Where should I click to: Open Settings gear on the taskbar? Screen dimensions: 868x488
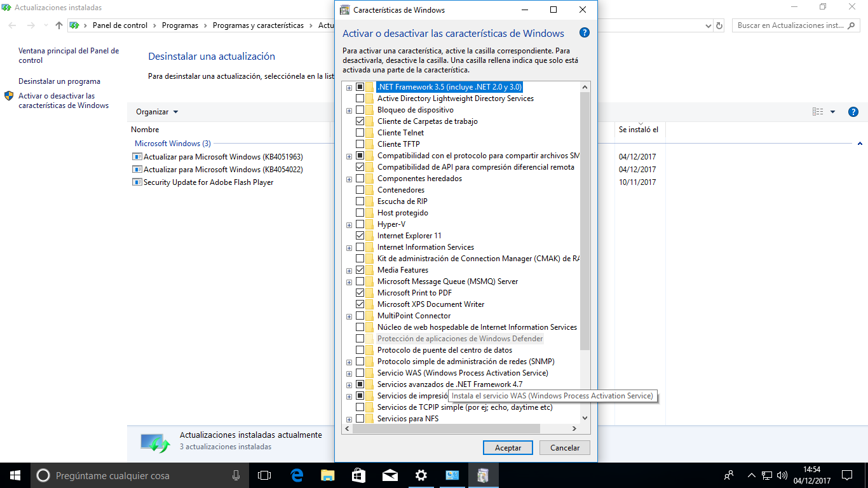click(421, 475)
